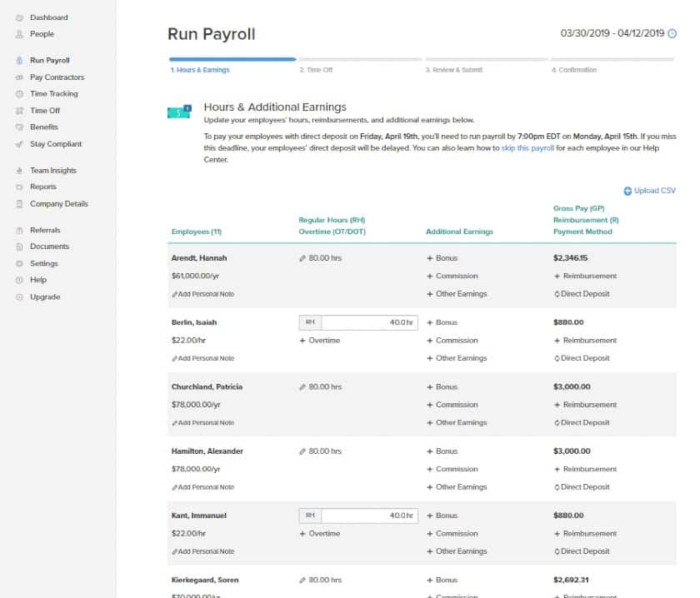This screenshot has width=700, height=598.
Task: Click the Upload CSV plus icon
Action: click(x=627, y=191)
